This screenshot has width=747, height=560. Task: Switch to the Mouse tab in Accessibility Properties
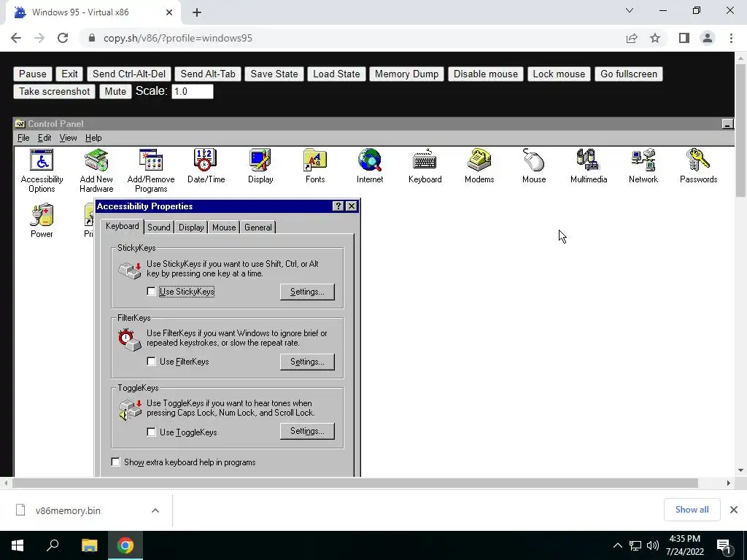pyautogui.click(x=224, y=227)
